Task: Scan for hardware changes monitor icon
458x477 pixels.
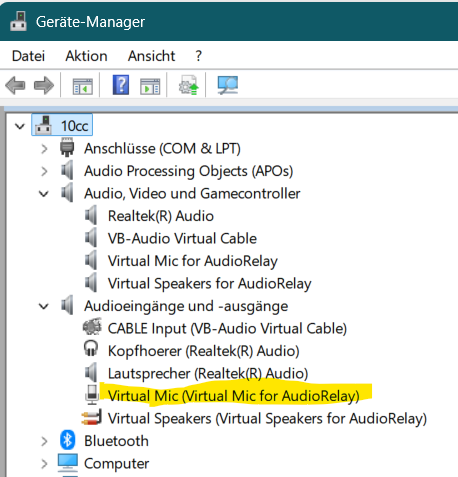Action: (x=228, y=85)
